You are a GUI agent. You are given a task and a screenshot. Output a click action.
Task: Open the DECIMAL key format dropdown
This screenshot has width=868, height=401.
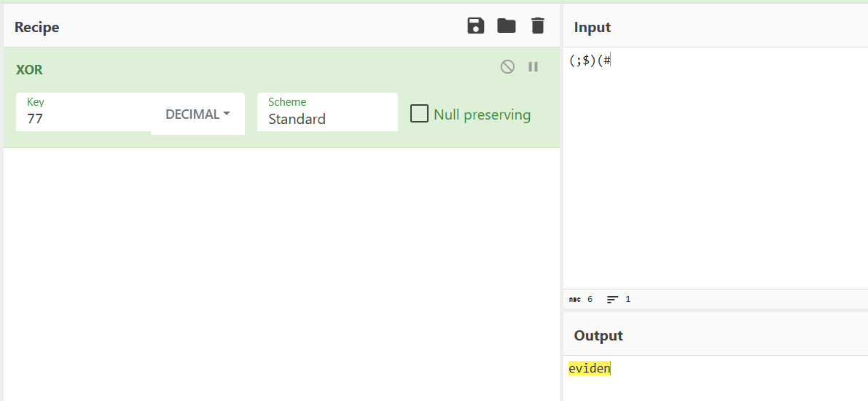[198, 114]
